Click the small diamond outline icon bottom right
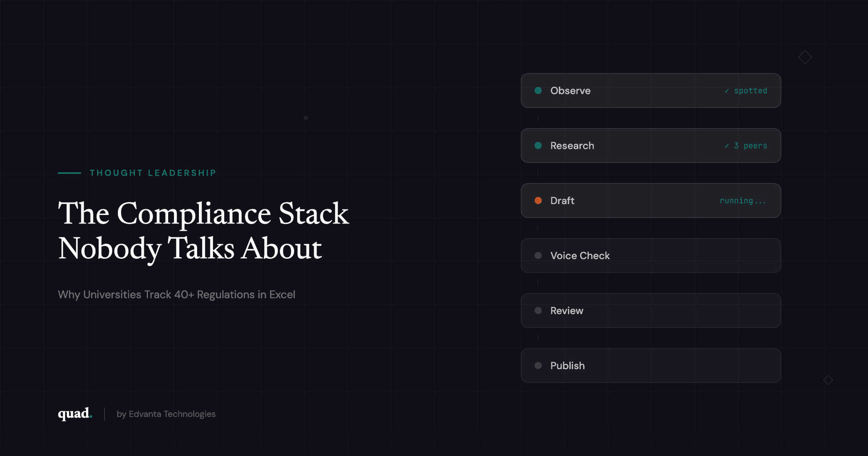This screenshot has width=868, height=456. [828, 380]
